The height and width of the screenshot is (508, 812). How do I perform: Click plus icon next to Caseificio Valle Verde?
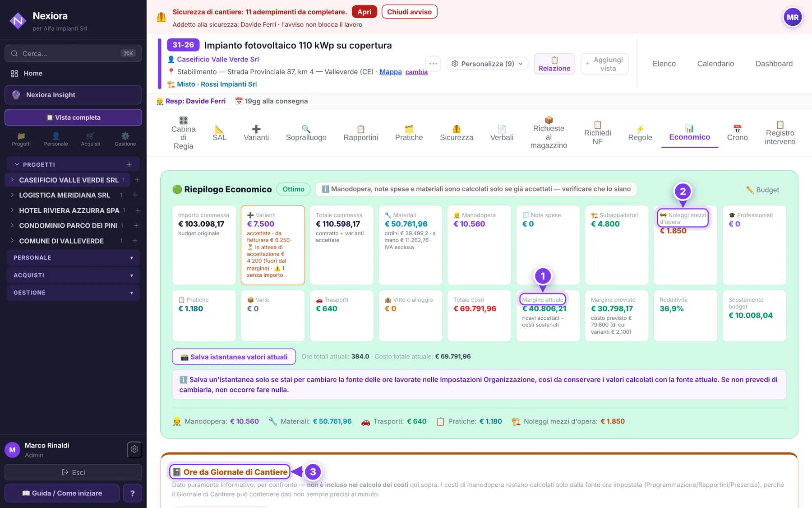pos(137,180)
